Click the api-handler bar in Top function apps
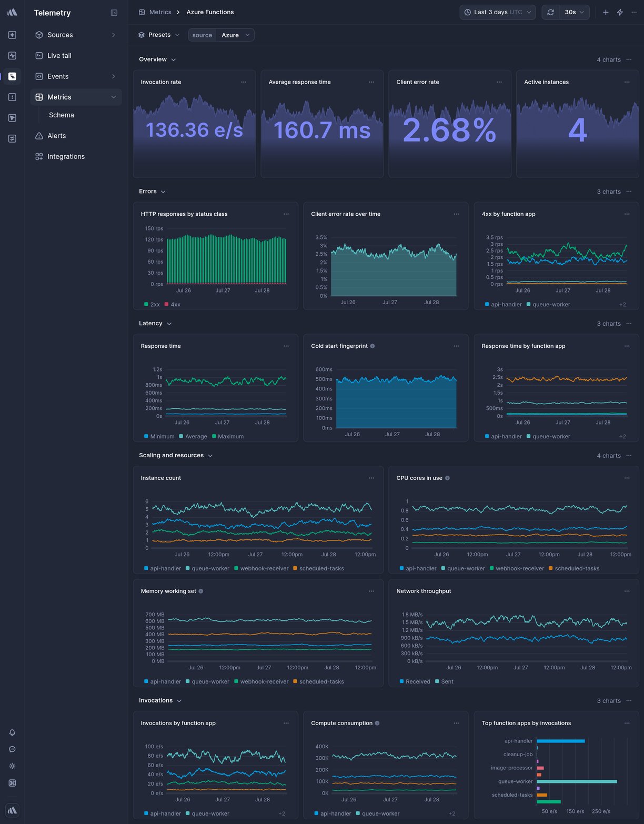The image size is (644, 824). coord(561,741)
